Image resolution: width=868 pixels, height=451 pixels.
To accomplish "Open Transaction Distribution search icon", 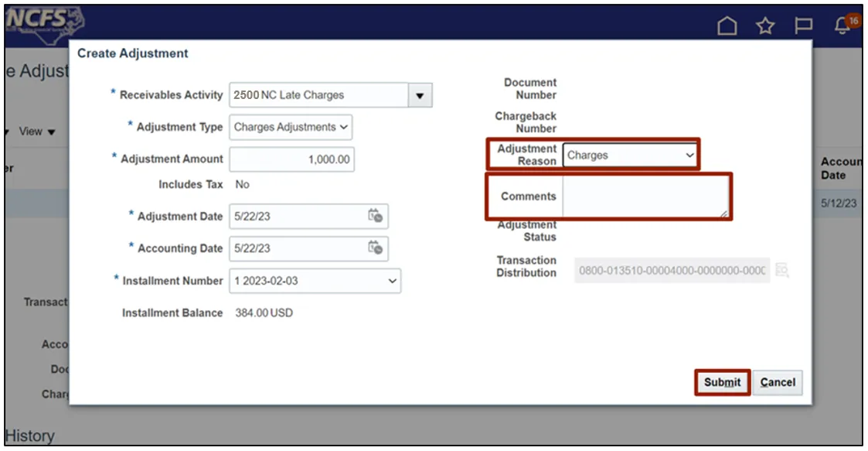I will (x=781, y=270).
